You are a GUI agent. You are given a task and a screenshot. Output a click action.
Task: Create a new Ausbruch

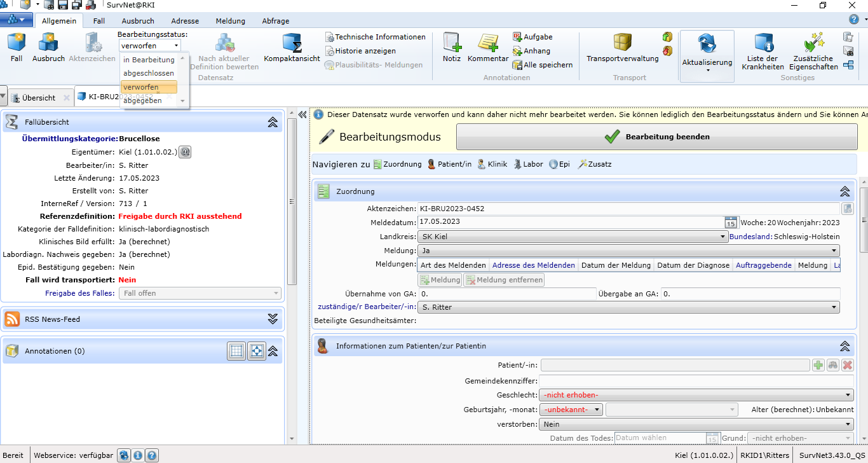tap(48, 45)
